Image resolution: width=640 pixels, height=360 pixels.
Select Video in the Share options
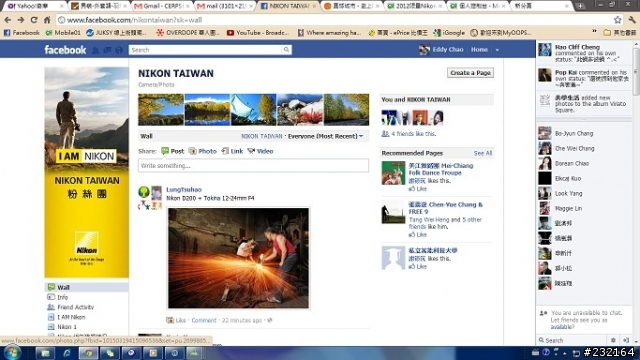[x=260, y=151]
